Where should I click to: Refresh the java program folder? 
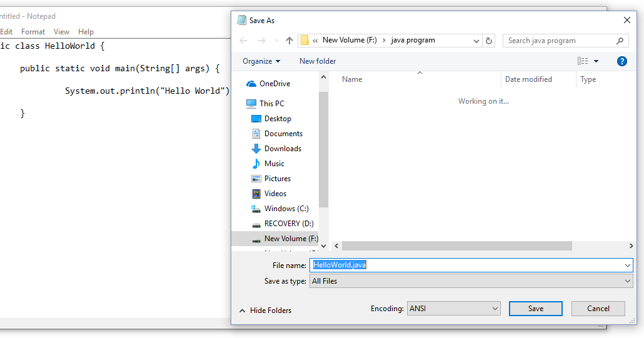coord(489,41)
